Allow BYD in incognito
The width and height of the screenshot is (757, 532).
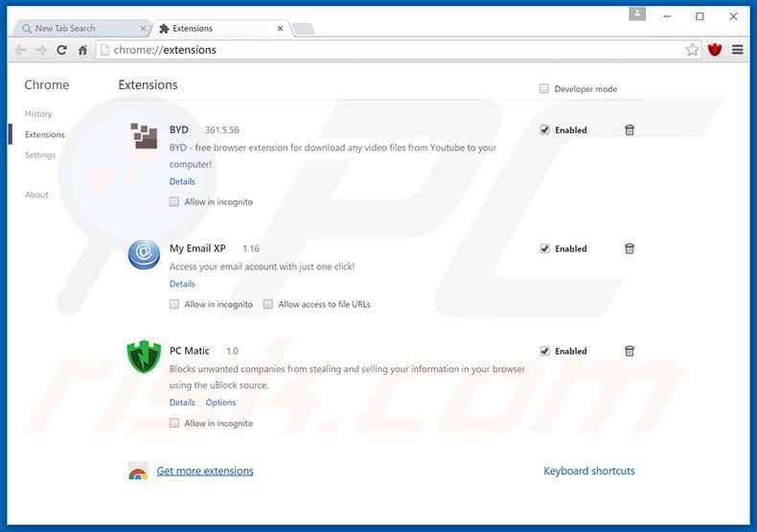[x=174, y=202]
